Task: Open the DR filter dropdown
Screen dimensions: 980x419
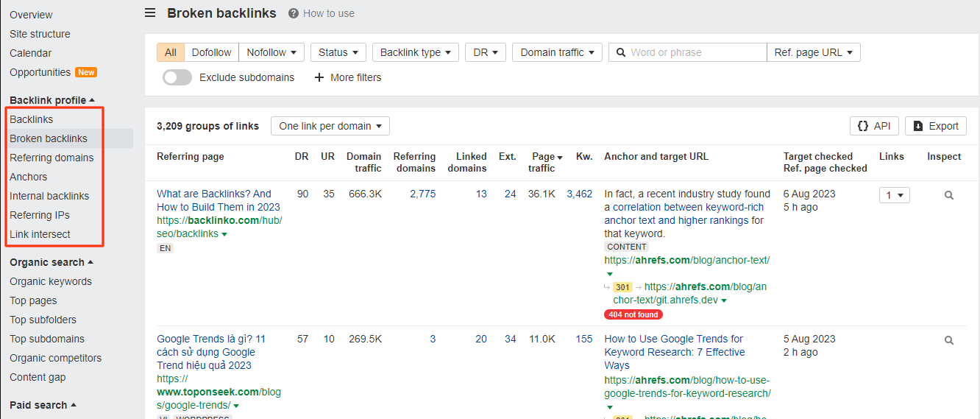Action: coord(486,52)
